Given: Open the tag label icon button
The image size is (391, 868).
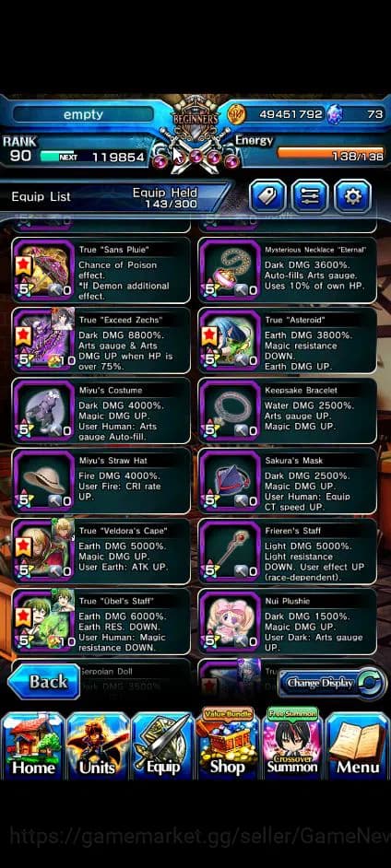Looking at the screenshot, I should point(267,196).
